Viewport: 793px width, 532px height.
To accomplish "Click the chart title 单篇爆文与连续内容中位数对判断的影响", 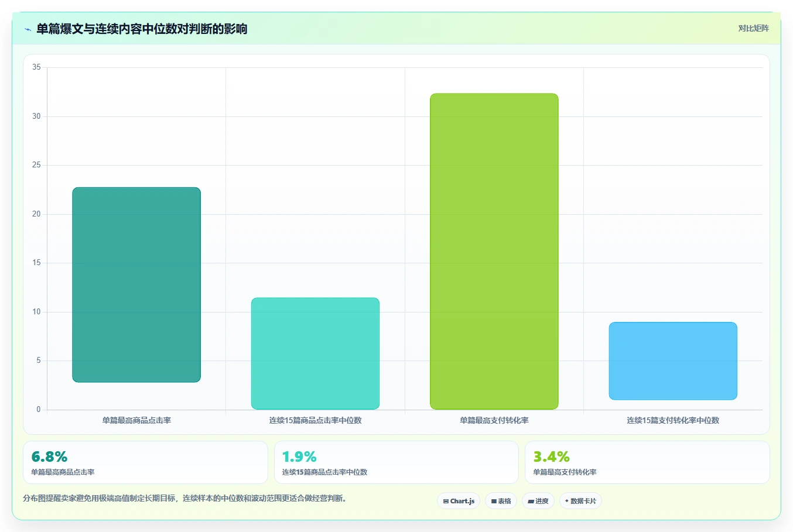I will tap(142, 29).
